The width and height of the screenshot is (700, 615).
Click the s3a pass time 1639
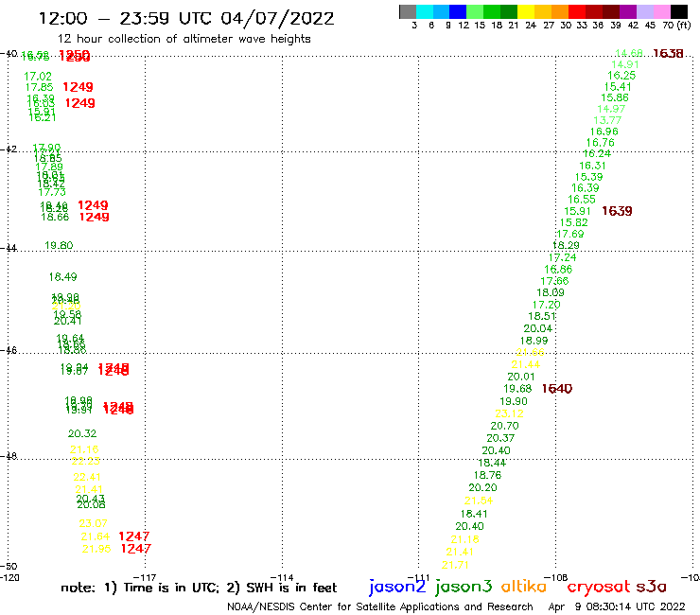(617, 211)
